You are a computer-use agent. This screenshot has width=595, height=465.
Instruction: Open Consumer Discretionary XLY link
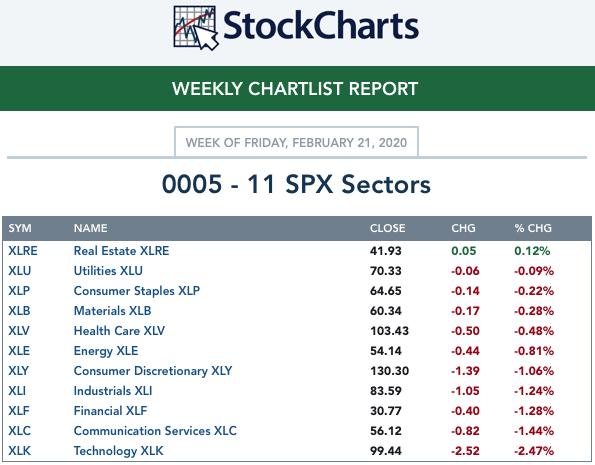click(153, 371)
